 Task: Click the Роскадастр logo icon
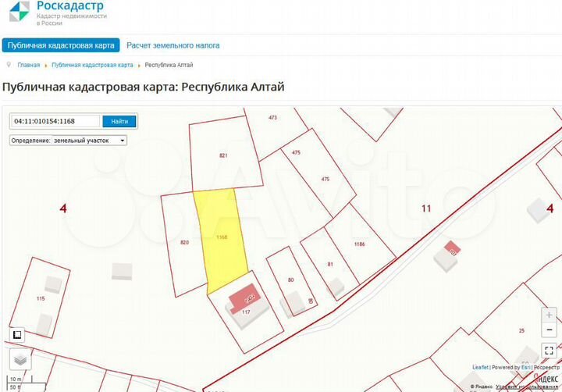pyautogui.click(x=17, y=11)
